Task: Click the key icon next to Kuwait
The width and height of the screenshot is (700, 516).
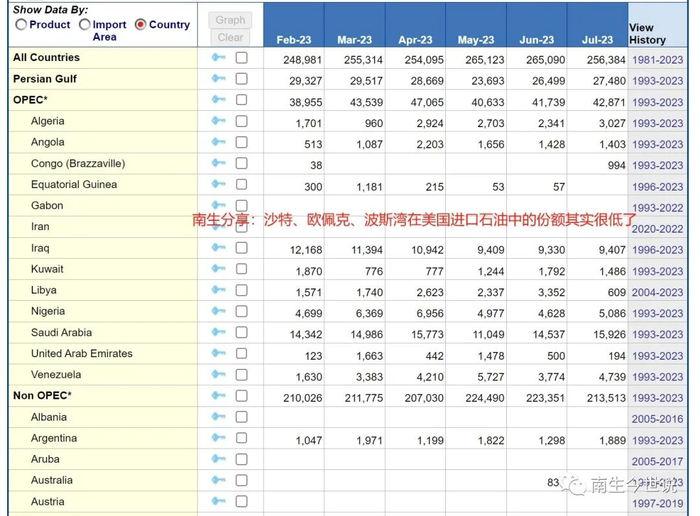Action: tap(218, 269)
